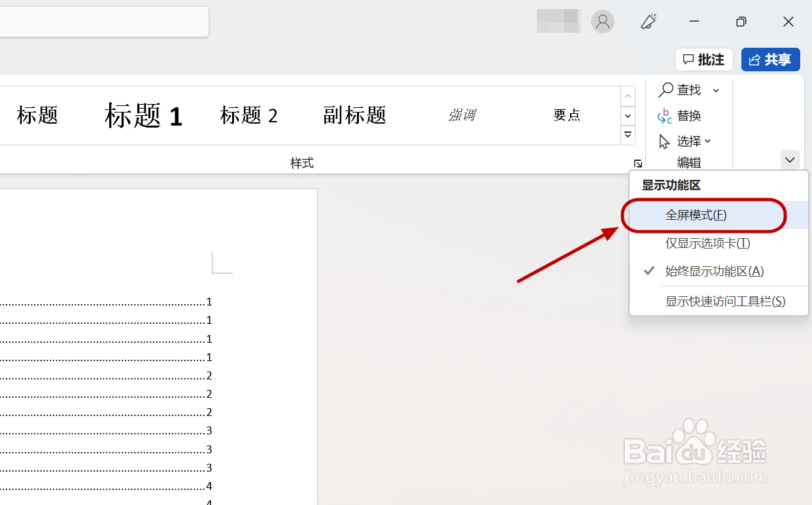Select 全屏模式 from the ribbon display menu
Screen dimensions: 812x505
click(x=696, y=215)
